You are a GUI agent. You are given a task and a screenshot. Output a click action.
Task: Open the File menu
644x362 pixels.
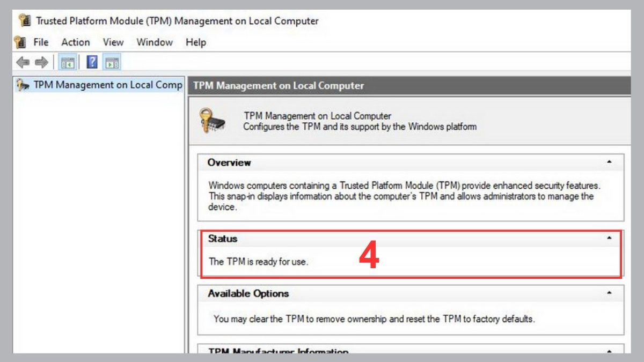[40, 42]
